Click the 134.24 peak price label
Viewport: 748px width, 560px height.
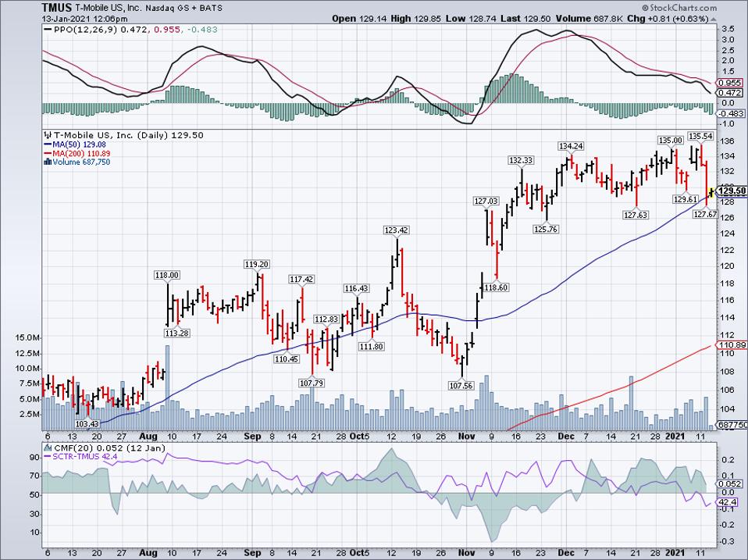(x=571, y=146)
